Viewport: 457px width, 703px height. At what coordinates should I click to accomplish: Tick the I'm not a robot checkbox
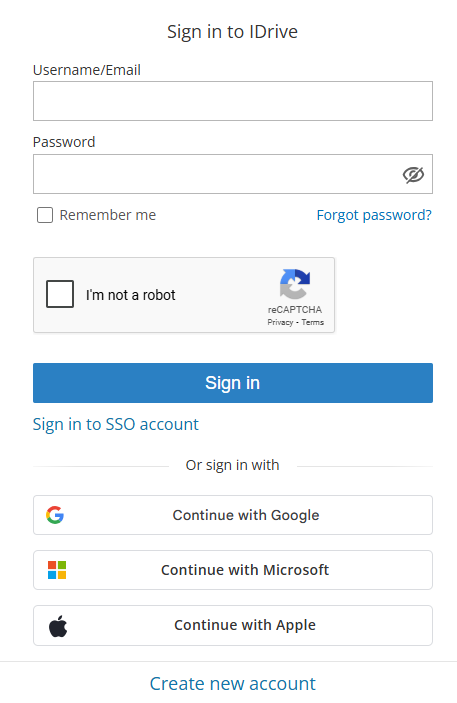pyautogui.click(x=60, y=294)
